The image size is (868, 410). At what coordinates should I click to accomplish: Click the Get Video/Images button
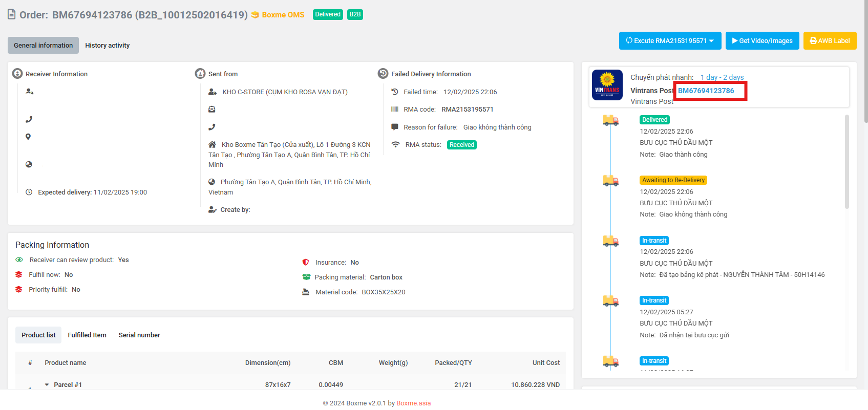(762, 41)
